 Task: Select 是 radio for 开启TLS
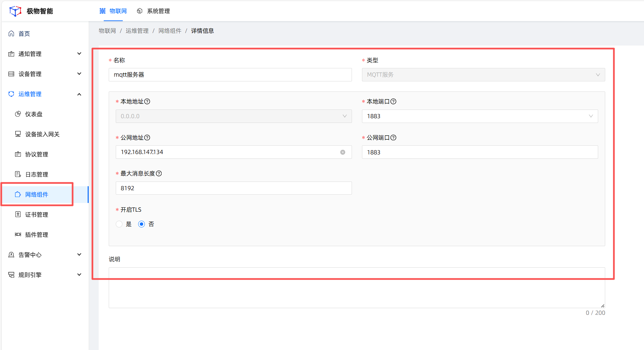(x=119, y=224)
